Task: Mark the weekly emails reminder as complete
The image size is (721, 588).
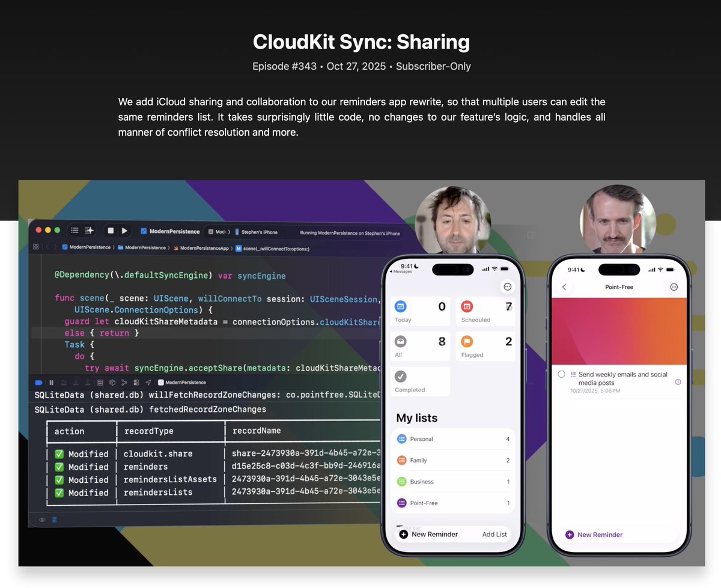Action: 561,374
